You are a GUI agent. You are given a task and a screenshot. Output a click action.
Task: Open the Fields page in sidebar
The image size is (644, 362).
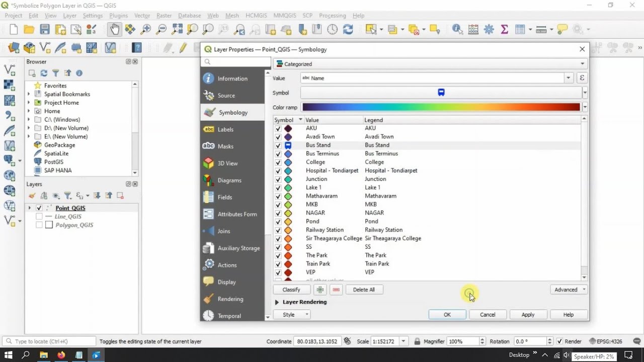coord(232,197)
